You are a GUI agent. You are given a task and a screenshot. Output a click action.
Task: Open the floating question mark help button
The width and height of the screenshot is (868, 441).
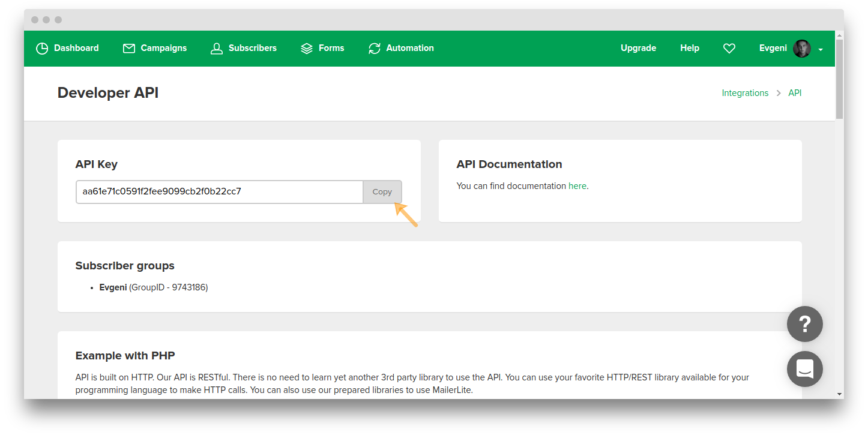pos(805,323)
